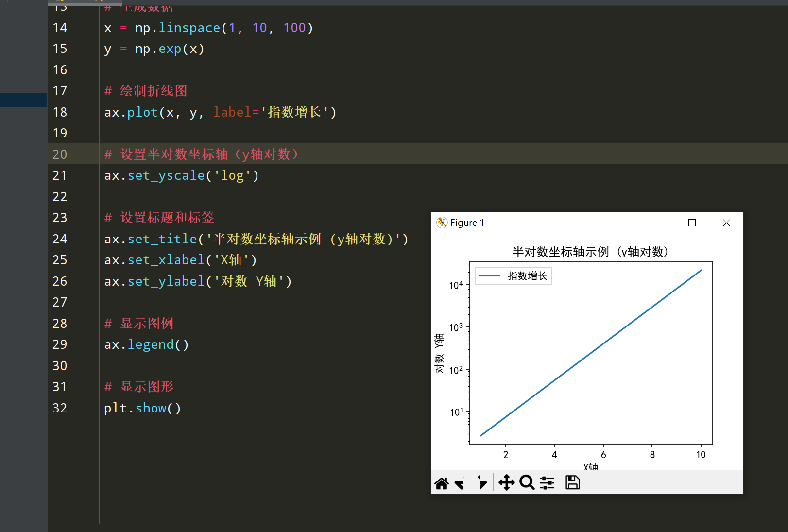Click comment 绘制折线图 on line 17
The image size is (788, 532).
pyautogui.click(x=146, y=91)
